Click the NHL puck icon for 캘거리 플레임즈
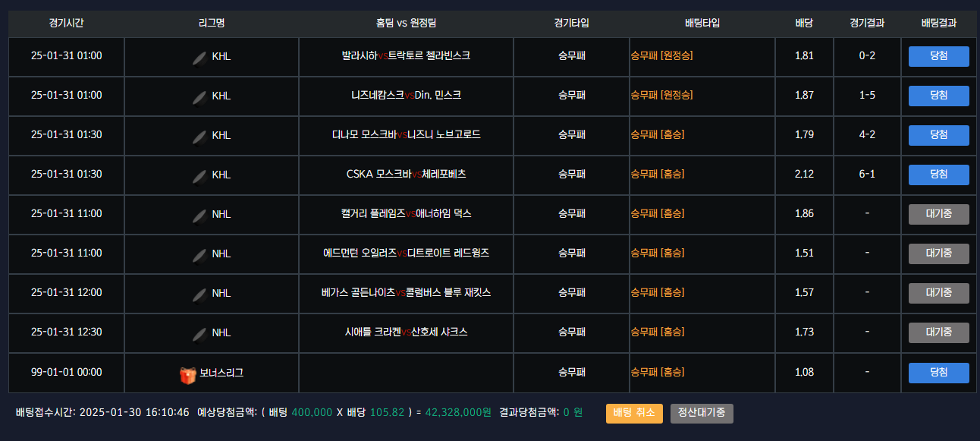980x441 pixels. 199,216
